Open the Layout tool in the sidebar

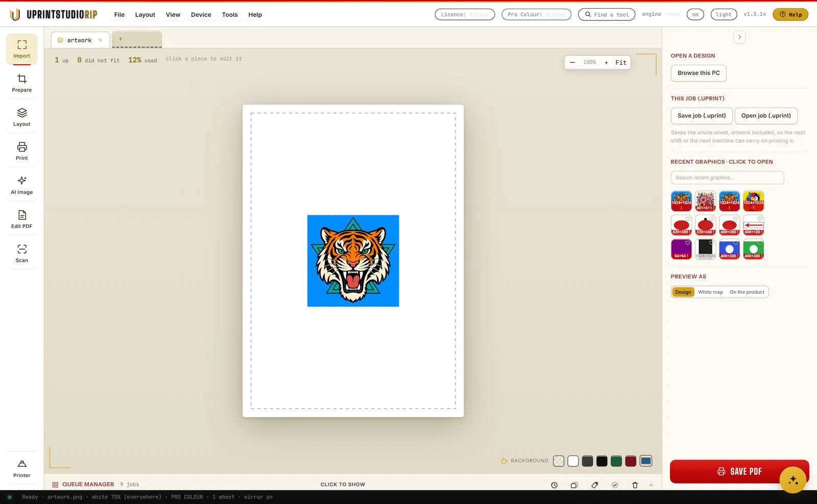[x=21, y=118]
